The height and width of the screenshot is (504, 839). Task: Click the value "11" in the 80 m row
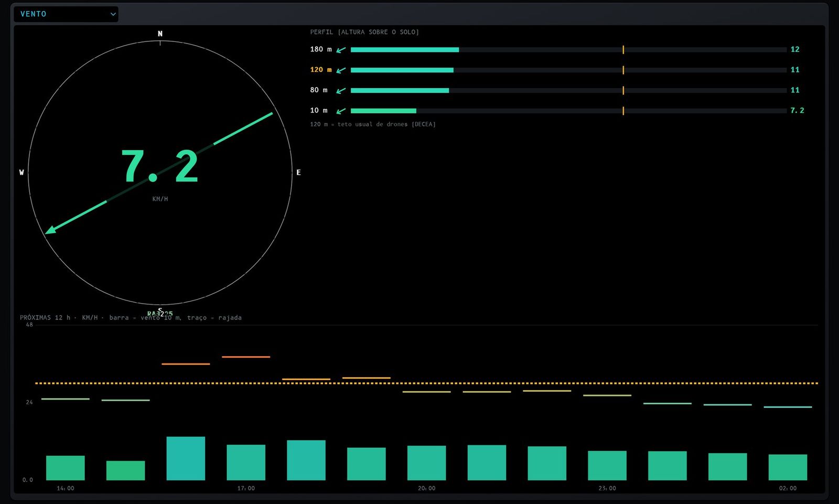point(795,90)
